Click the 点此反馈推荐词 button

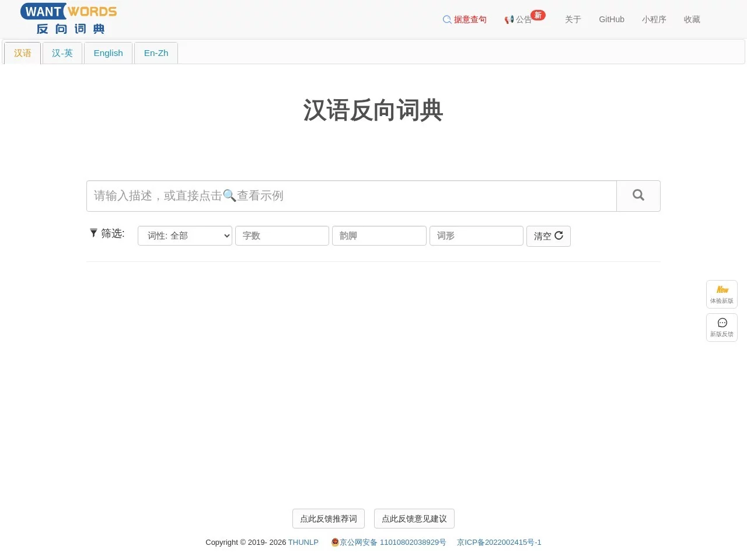pos(328,519)
